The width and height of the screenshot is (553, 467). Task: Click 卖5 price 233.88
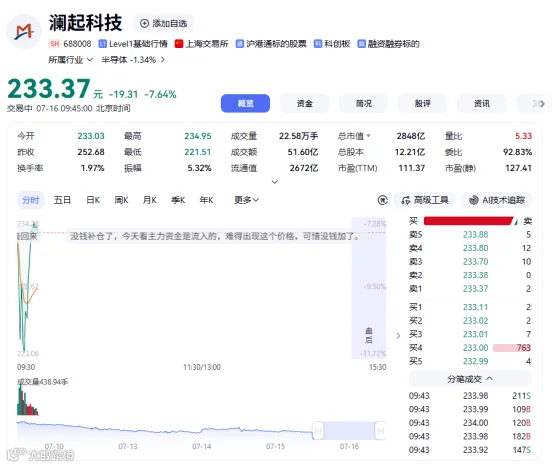475,235
